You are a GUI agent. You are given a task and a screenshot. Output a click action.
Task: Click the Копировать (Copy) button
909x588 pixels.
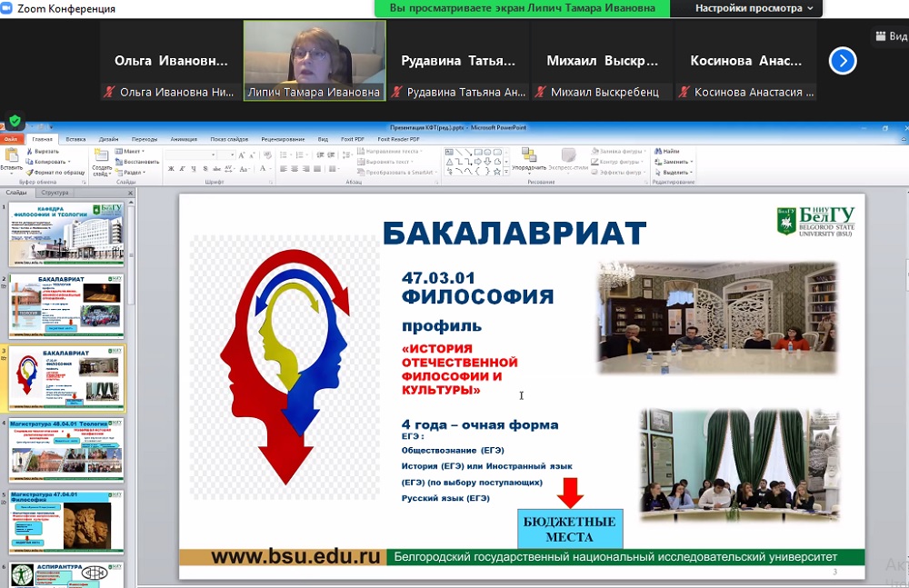48,162
